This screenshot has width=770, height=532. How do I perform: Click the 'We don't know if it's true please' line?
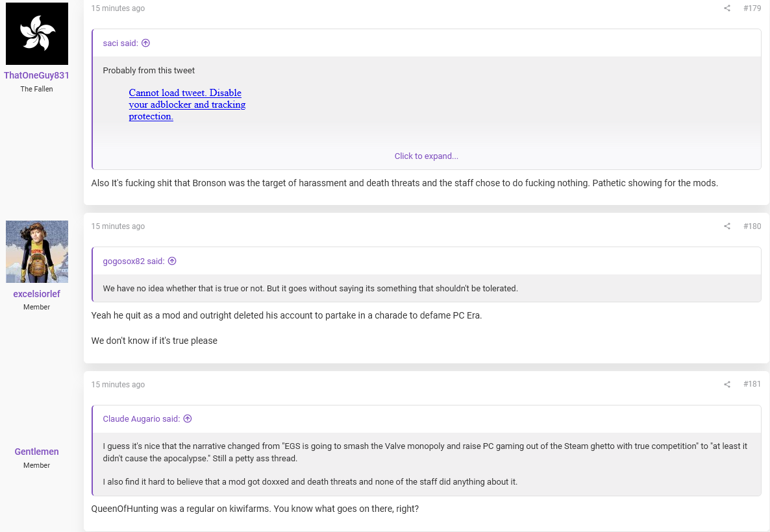(155, 341)
